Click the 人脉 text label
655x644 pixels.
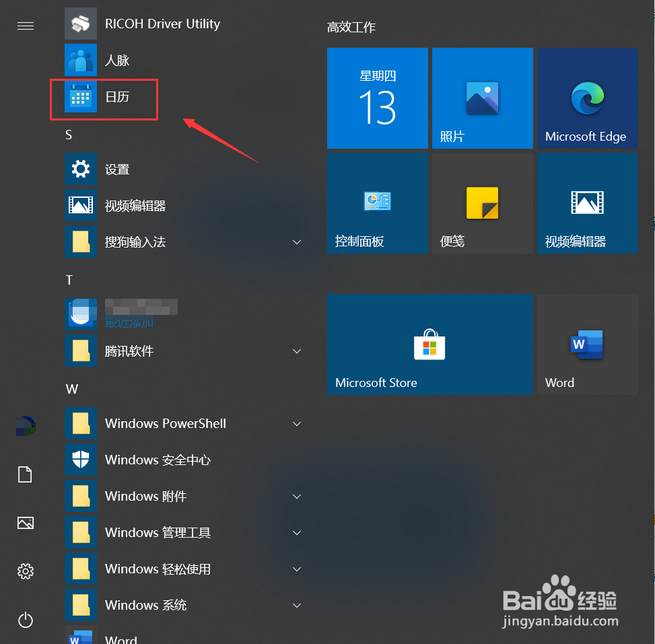pyautogui.click(x=117, y=60)
